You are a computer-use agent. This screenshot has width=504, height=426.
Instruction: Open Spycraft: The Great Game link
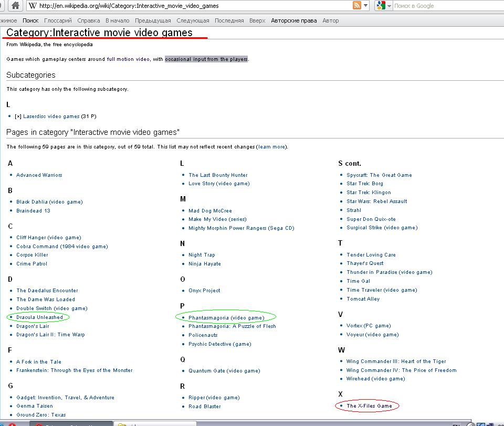[379, 175]
